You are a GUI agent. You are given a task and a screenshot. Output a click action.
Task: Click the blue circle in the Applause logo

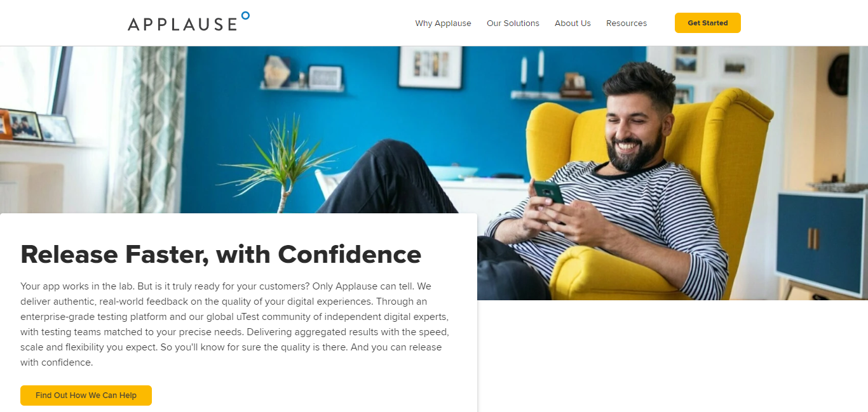click(246, 15)
